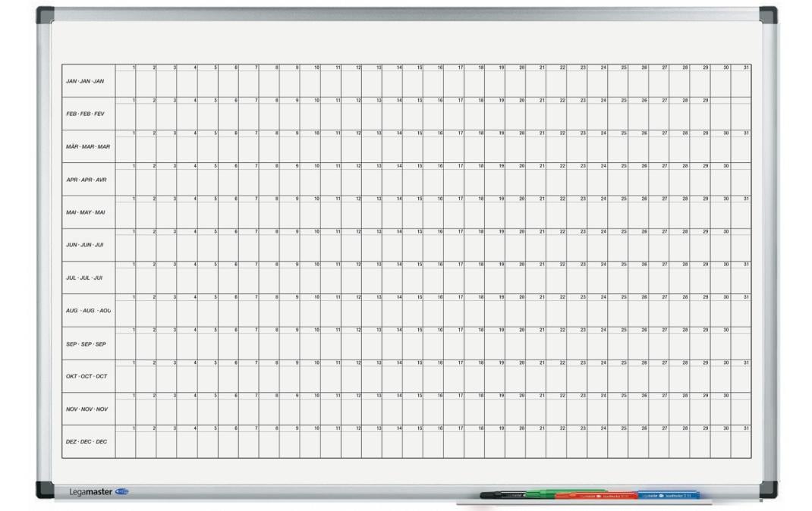The height and width of the screenshot is (511, 812).
Task: Select the FEB · FEB · FEV row label
Action: [x=85, y=114]
